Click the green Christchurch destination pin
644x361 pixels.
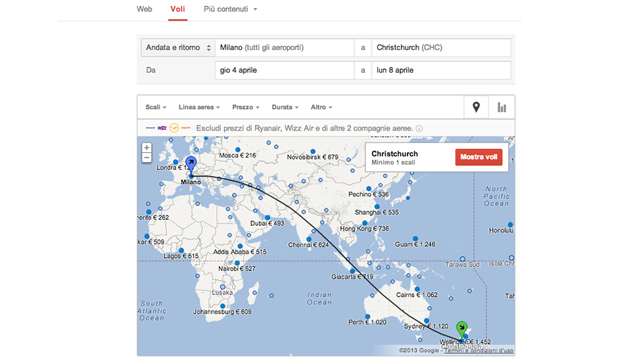click(x=462, y=328)
